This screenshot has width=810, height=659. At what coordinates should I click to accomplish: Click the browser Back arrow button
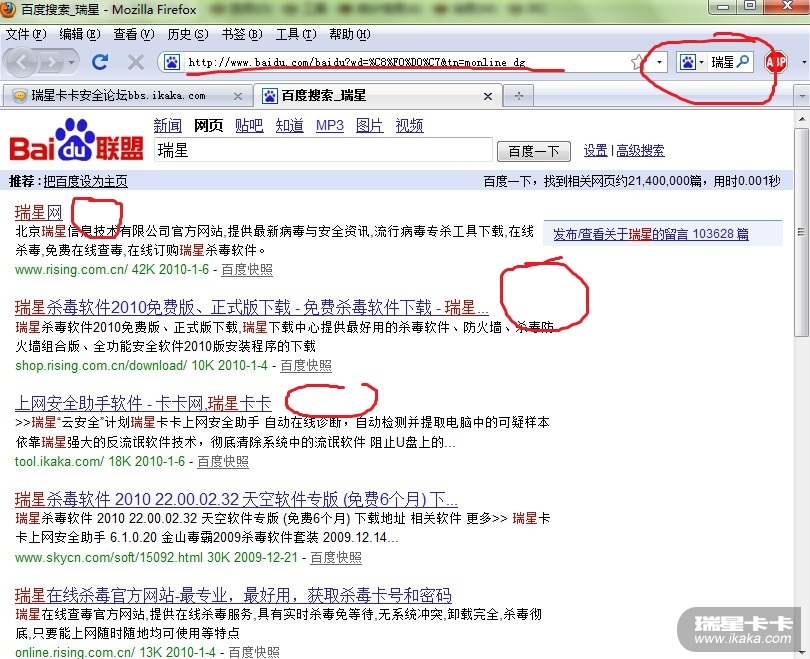coord(22,62)
